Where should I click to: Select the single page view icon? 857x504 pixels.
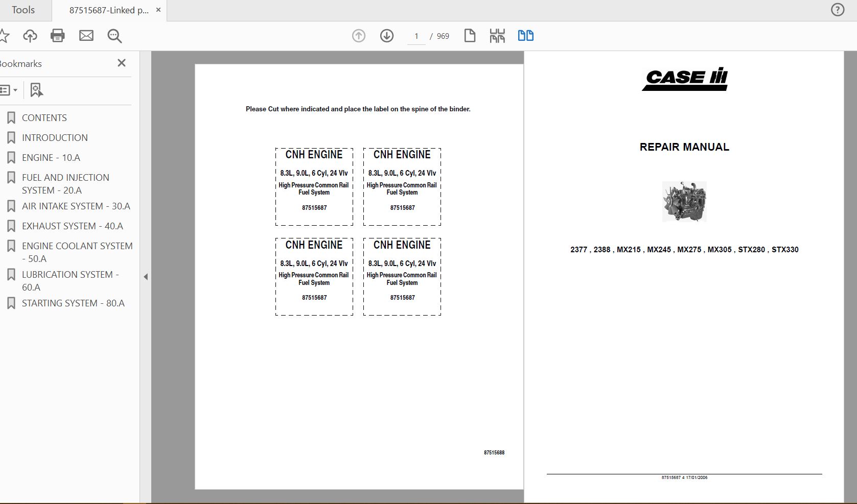coord(470,36)
